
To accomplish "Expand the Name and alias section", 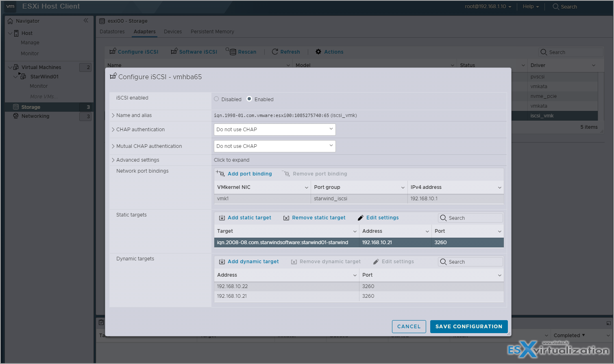I will 113,115.
